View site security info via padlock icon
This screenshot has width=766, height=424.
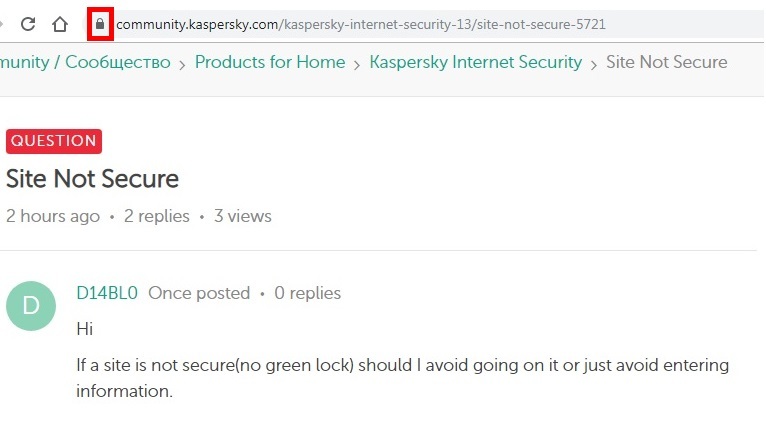click(x=100, y=24)
